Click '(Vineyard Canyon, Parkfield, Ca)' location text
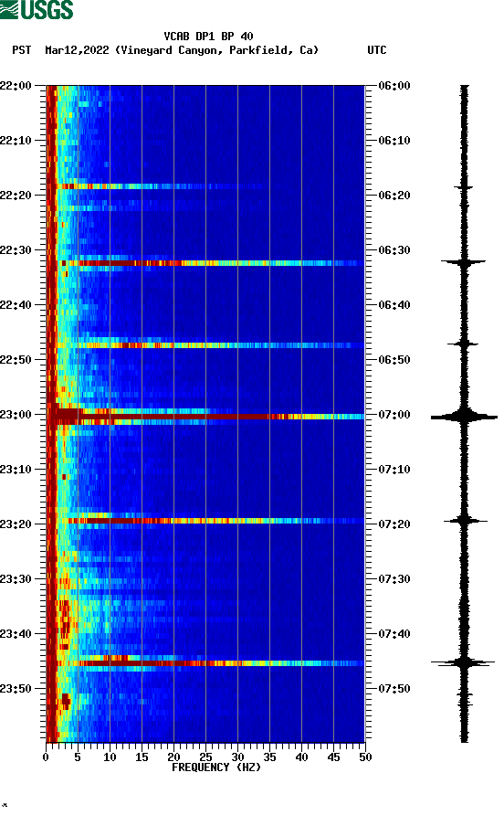Image resolution: width=504 pixels, height=815 pixels. [x=216, y=50]
